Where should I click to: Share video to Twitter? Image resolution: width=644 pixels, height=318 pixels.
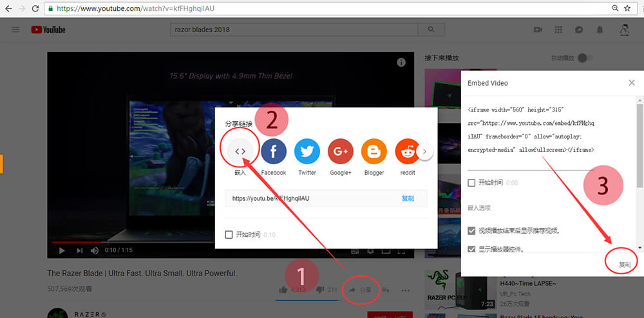[x=307, y=151]
